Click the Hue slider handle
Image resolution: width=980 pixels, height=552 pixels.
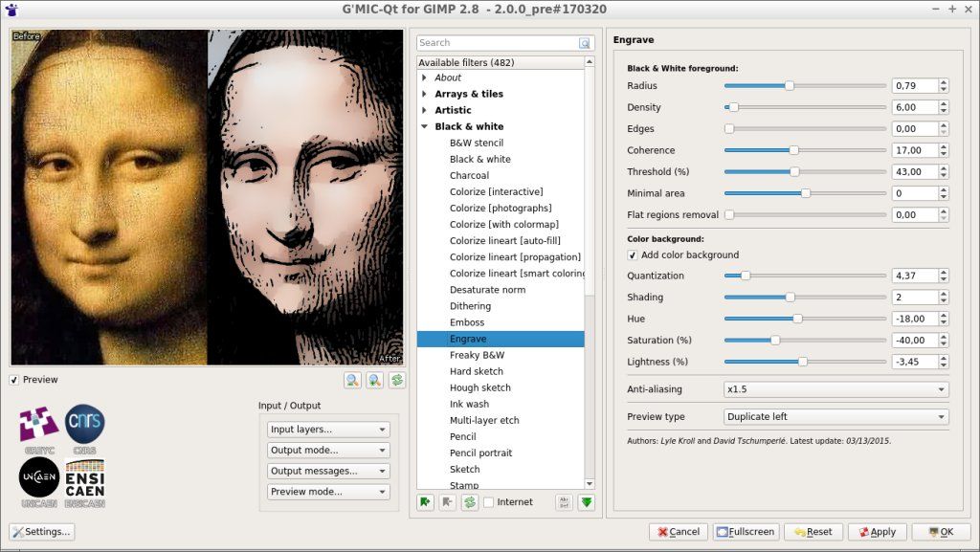tap(797, 319)
